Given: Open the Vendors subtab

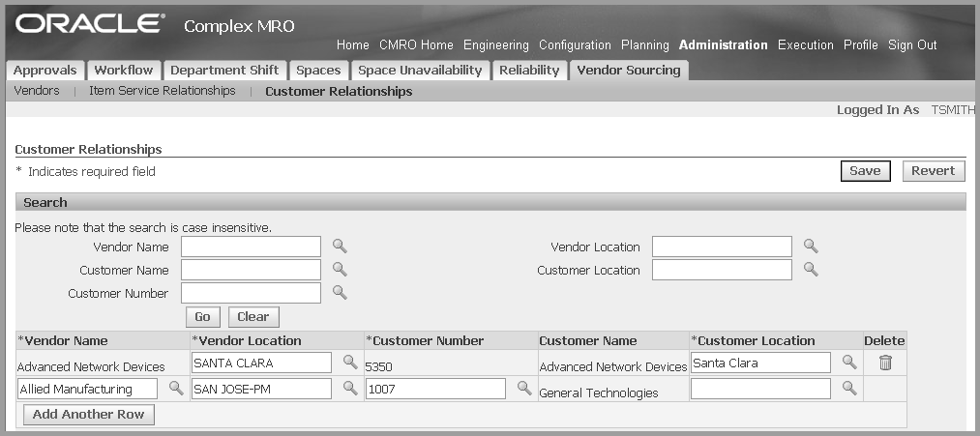Looking at the screenshot, I should pyautogui.click(x=36, y=91).
